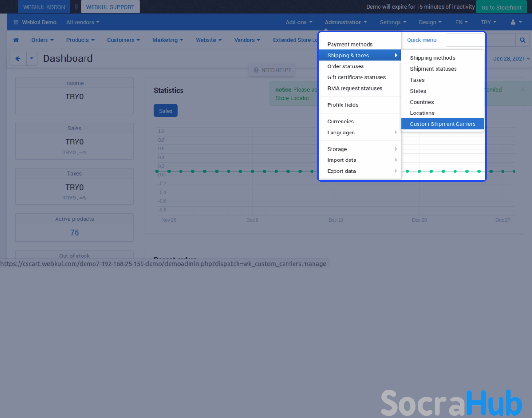Screen dimensions: 532x418
Task: Click the back arrow button
Action: [18, 59]
